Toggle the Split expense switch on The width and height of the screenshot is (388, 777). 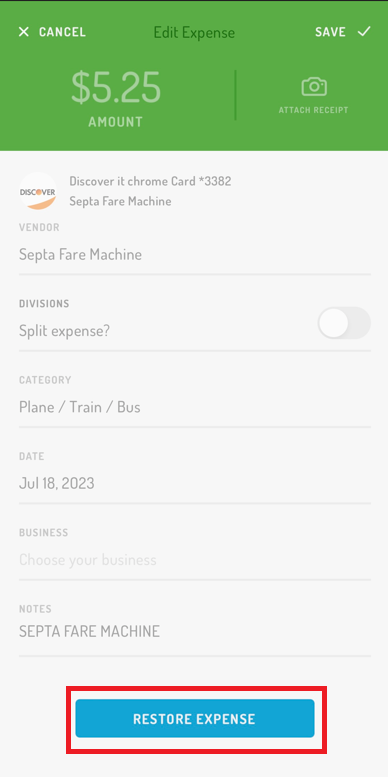(x=344, y=323)
